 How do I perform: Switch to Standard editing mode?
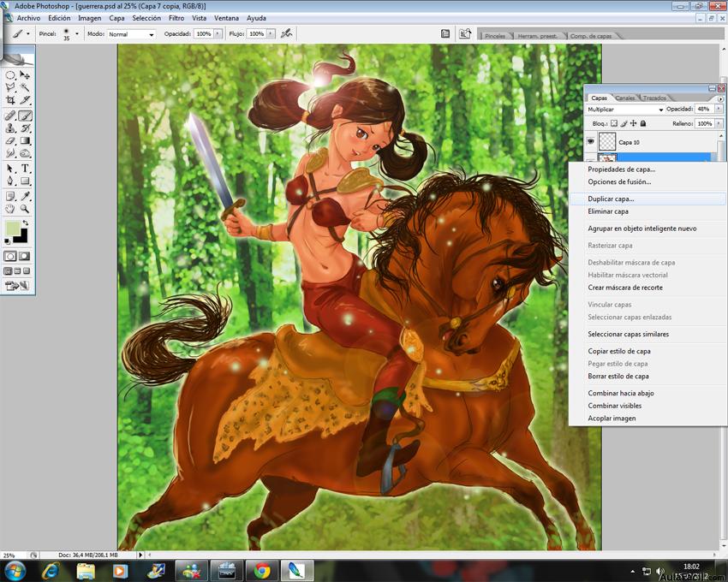9,256
